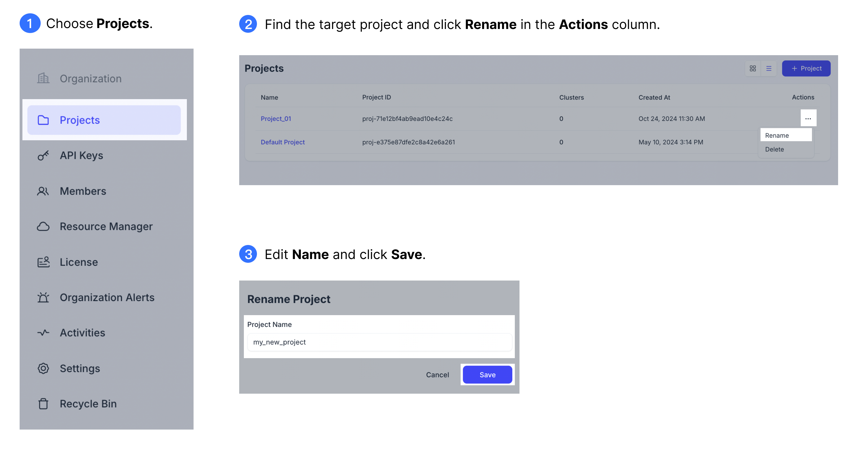This screenshot has width=868, height=461.
Task: Click the Name column header
Action: (269, 98)
